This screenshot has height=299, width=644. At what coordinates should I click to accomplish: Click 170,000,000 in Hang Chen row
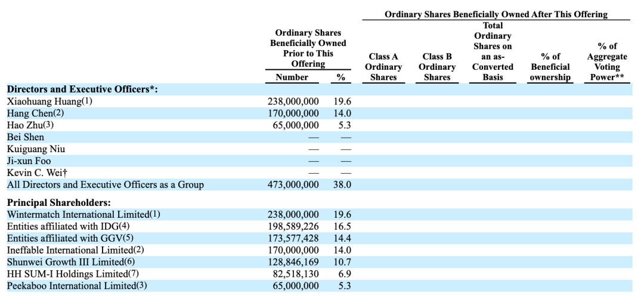tap(293, 113)
